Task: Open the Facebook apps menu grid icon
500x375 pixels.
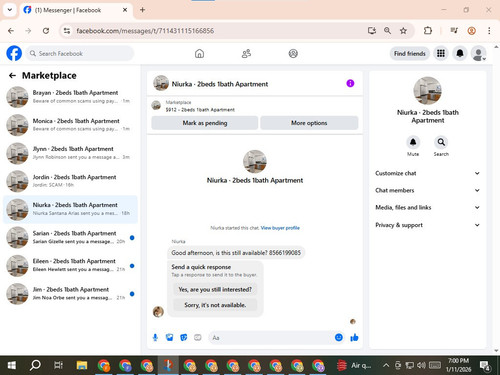Action: pos(441,53)
